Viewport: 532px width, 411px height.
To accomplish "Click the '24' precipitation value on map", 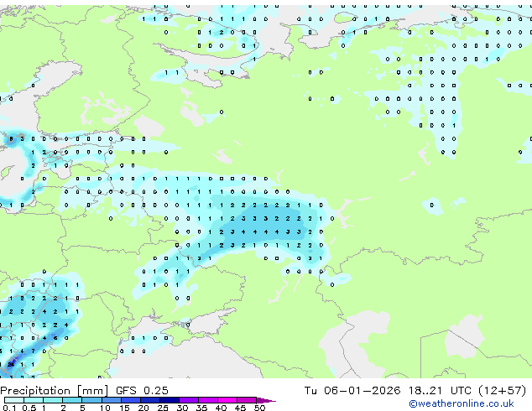I will (x=11, y=365).
